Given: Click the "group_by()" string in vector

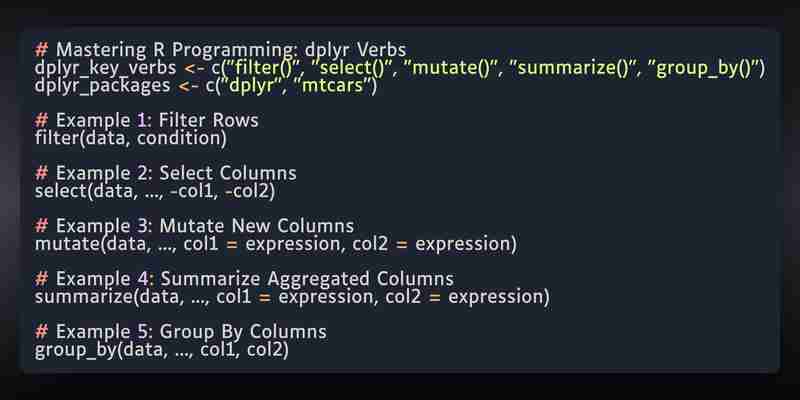Looking at the screenshot, I should [703, 68].
